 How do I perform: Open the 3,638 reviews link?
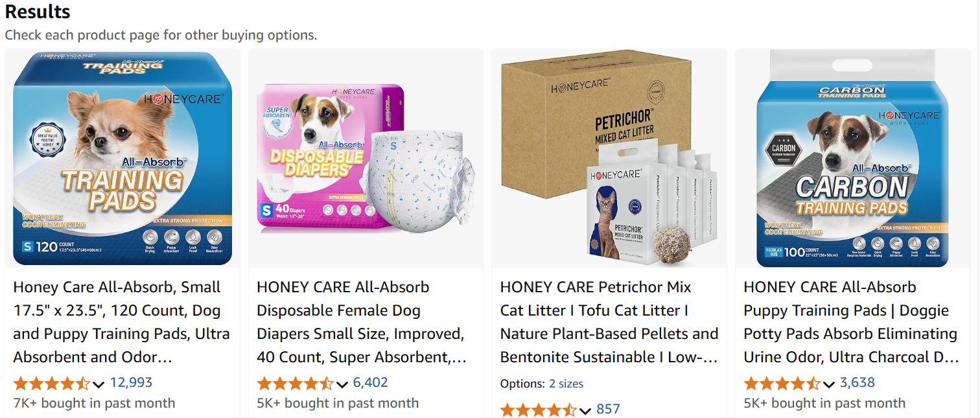tap(857, 382)
